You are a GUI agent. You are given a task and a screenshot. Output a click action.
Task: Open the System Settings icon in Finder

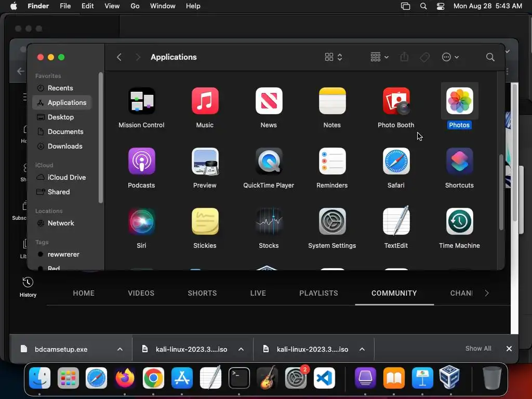point(332,221)
